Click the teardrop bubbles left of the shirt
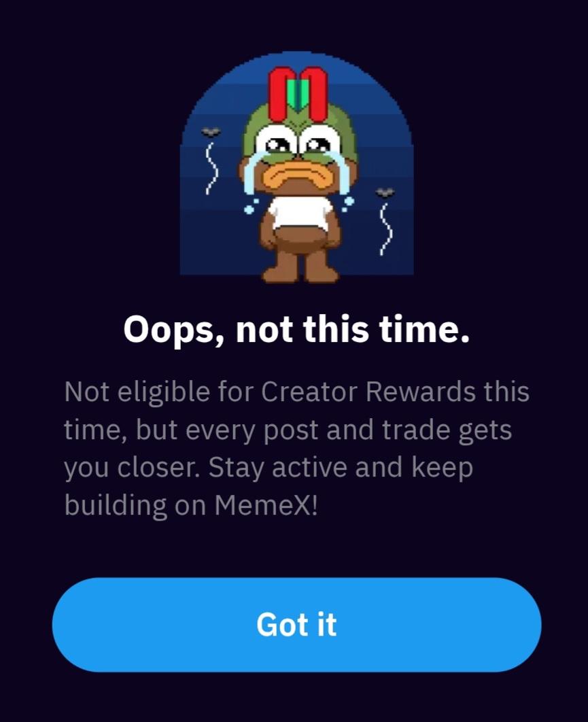 pyautogui.click(x=252, y=205)
